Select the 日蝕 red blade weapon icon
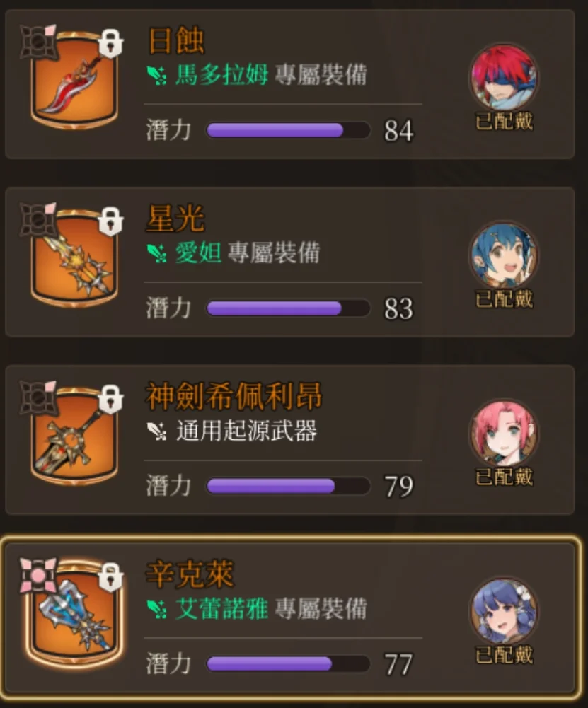This screenshot has height=708, width=588. [74, 82]
